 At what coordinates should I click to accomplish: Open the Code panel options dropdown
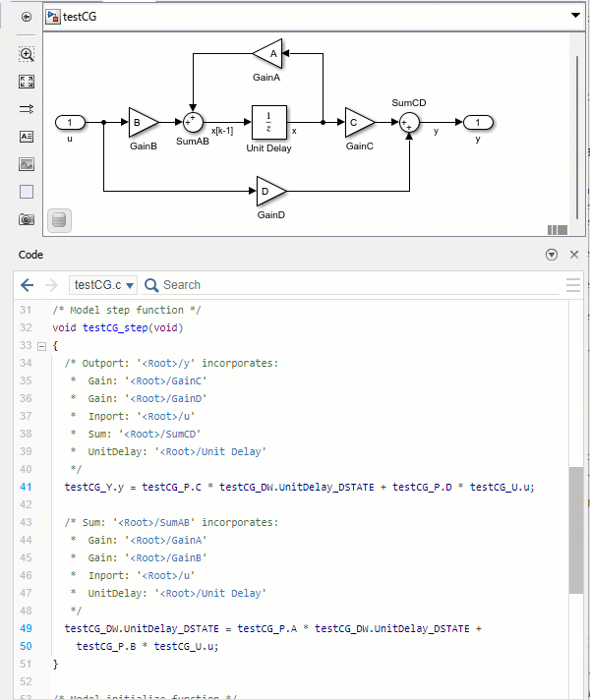pos(552,255)
